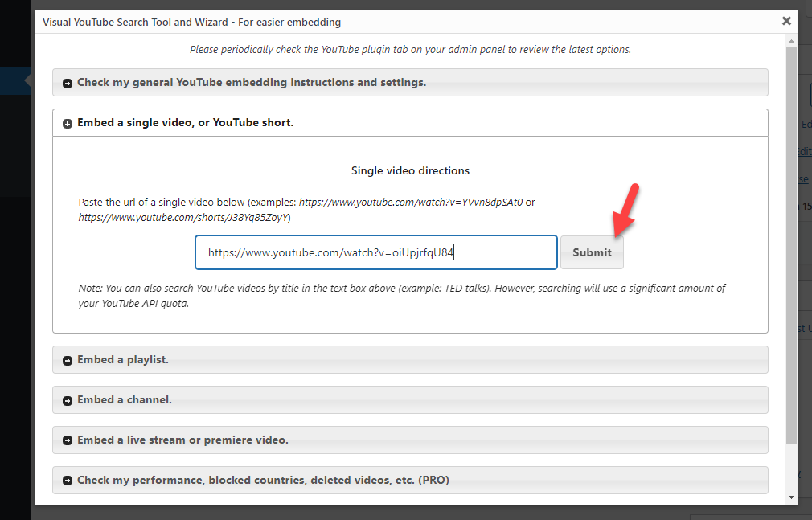Expand Embed a live stream or premiere video
This screenshot has width=812, height=520.
(410, 440)
